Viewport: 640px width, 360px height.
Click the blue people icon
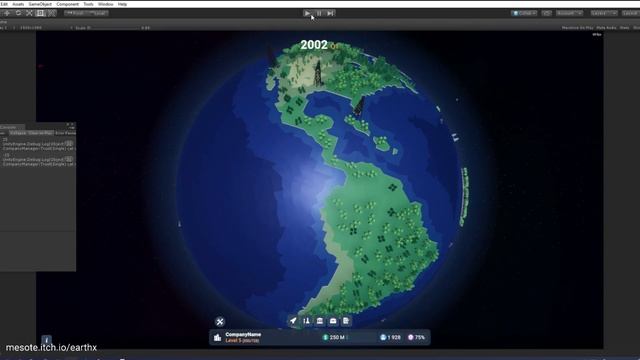(x=383, y=338)
